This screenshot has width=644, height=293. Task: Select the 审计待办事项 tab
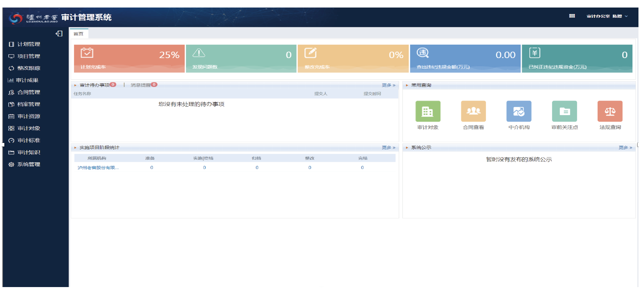click(x=95, y=85)
